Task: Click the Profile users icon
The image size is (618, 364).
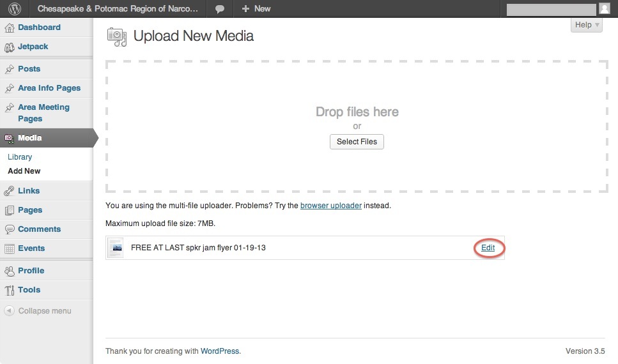Action: pos(10,271)
